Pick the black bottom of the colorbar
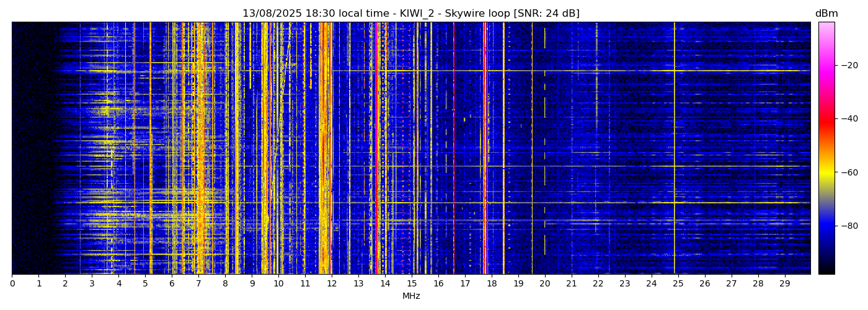The width and height of the screenshot is (868, 310). (x=826, y=270)
